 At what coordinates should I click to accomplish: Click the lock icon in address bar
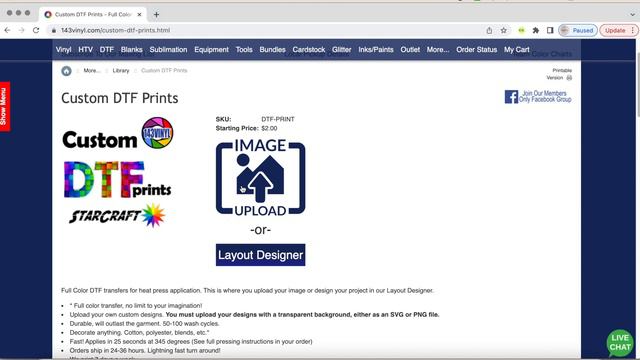coord(53,31)
